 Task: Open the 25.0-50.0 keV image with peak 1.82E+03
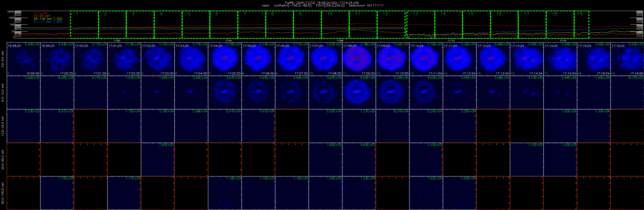click(326, 160)
